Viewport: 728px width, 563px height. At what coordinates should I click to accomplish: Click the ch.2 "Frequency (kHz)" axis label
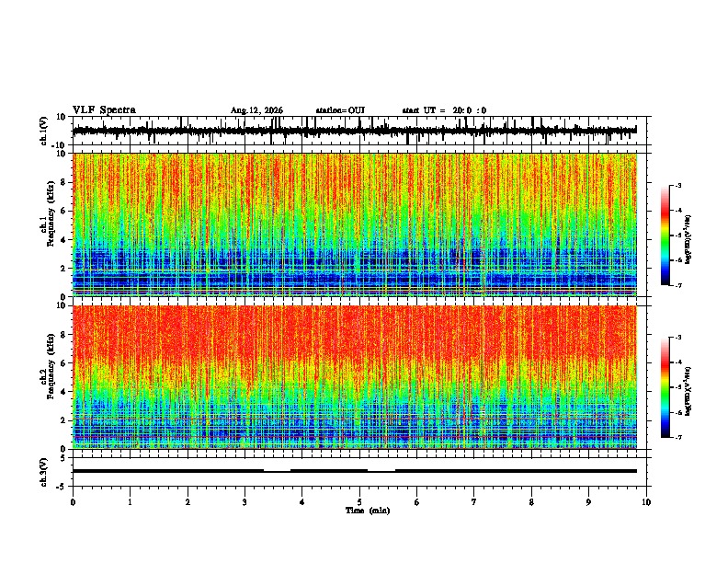pyautogui.click(x=51, y=366)
